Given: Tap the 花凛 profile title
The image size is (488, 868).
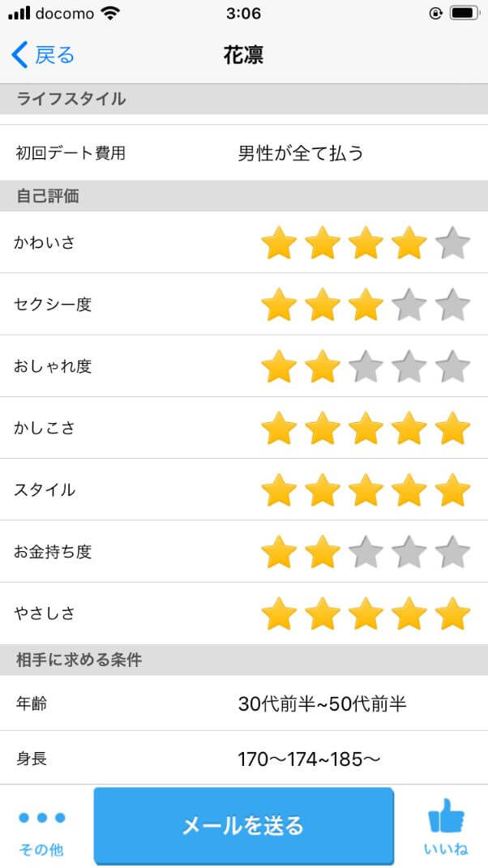Looking at the screenshot, I should pyautogui.click(x=244, y=54).
